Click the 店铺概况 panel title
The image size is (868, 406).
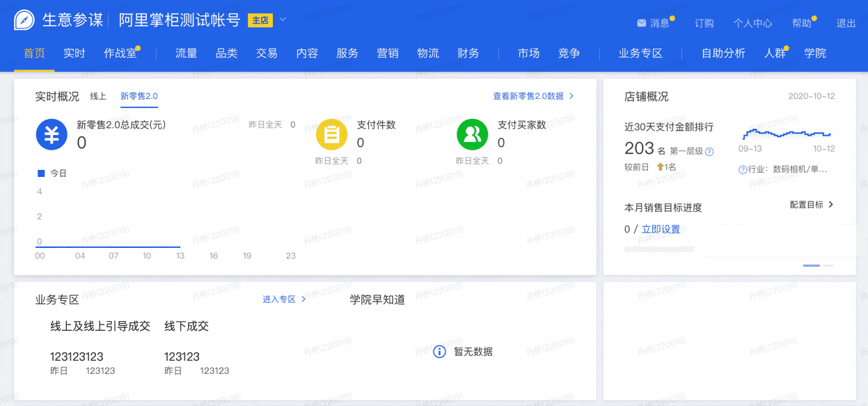click(647, 97)
